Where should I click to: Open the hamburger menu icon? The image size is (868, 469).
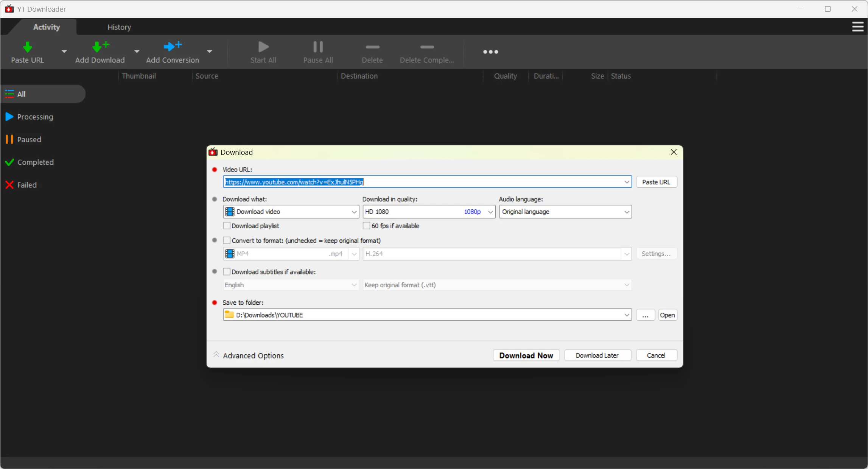click(x=857, y=27)
